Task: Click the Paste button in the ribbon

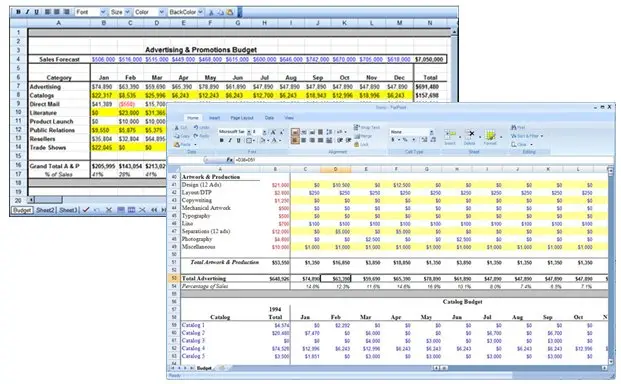Action: tap(183, 145)
